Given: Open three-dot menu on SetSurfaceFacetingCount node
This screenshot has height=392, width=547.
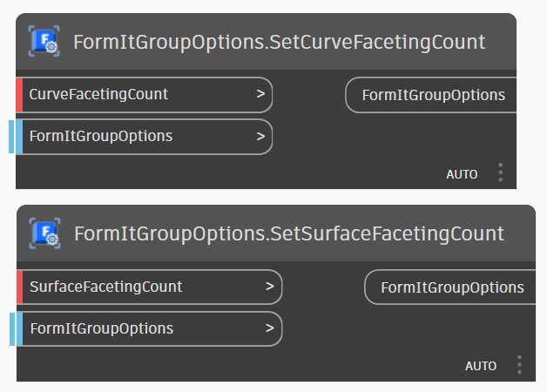Looking at the screenshot, I should (519, 365).
